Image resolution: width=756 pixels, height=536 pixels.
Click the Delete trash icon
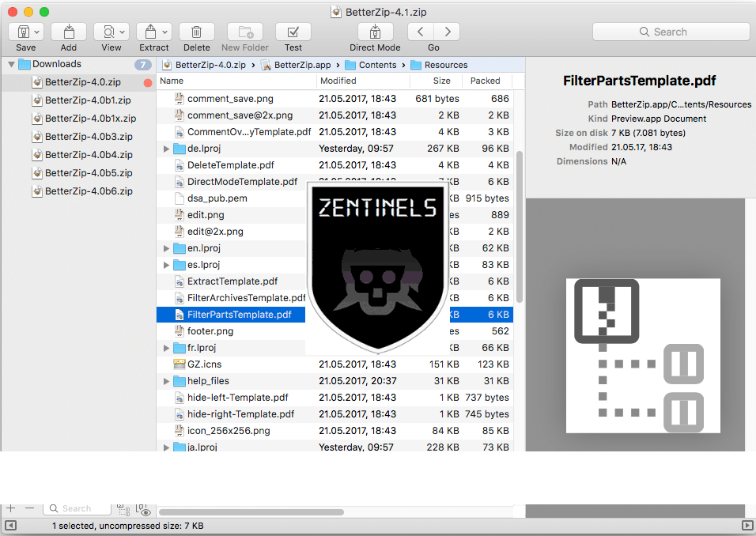(x=196, y=32)
